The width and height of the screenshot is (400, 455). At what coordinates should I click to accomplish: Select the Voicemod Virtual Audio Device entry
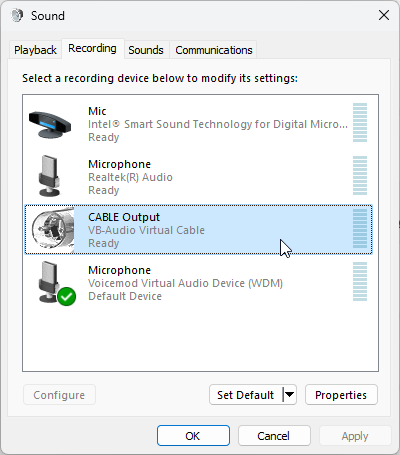[x=198, y=283]
